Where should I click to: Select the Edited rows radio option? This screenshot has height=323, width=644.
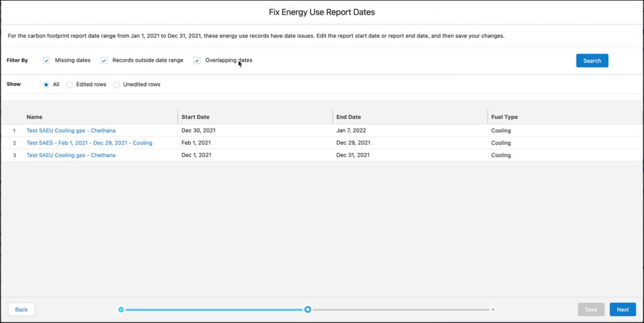click(69, 84)
